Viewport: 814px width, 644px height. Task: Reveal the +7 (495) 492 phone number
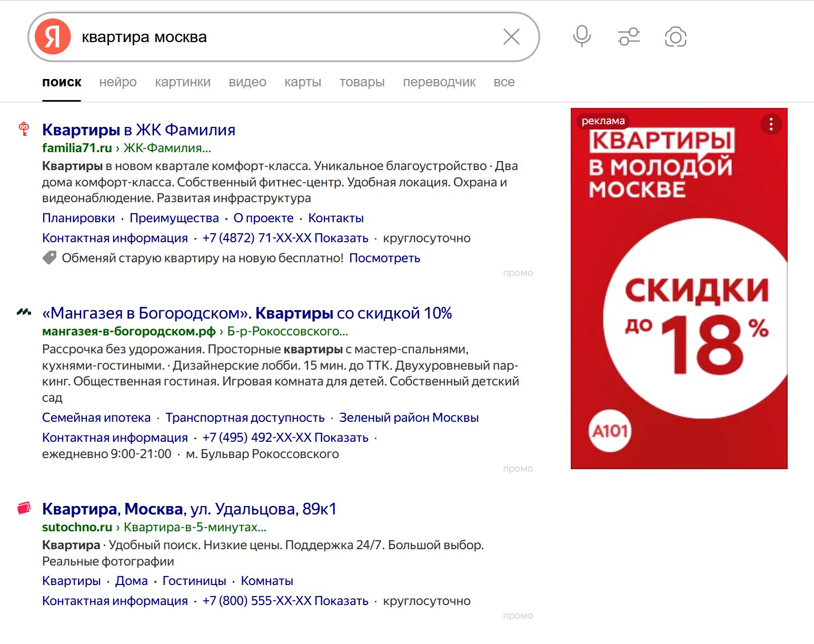341,438
